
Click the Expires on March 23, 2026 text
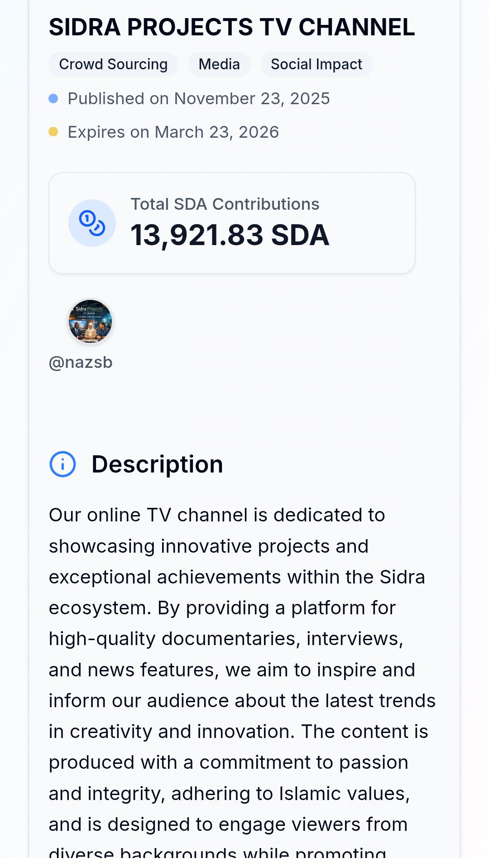[173, 132]
